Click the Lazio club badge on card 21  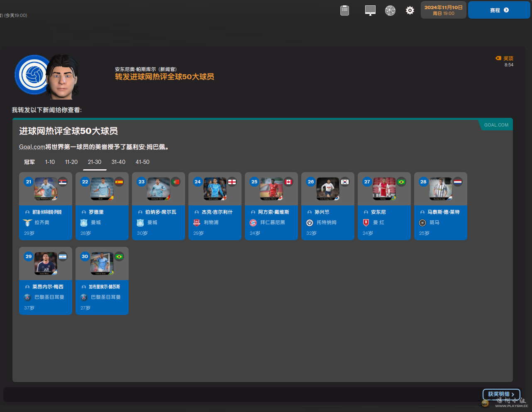[27, 223]
